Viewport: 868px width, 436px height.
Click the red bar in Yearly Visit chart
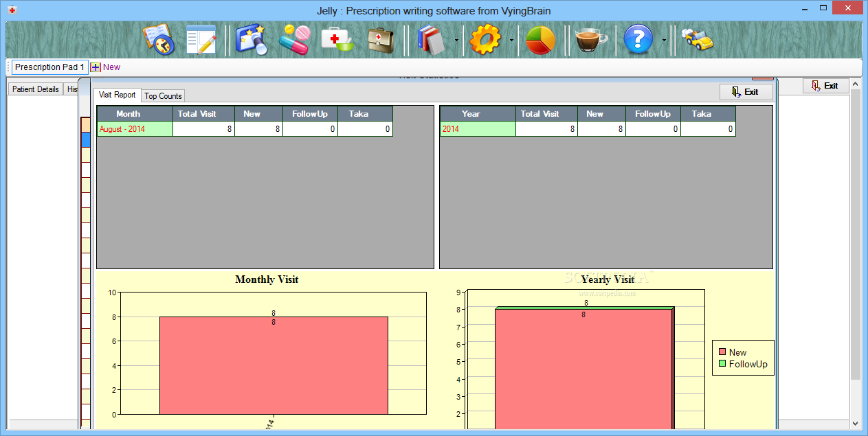pyautogui.click(x=583, y=369)
